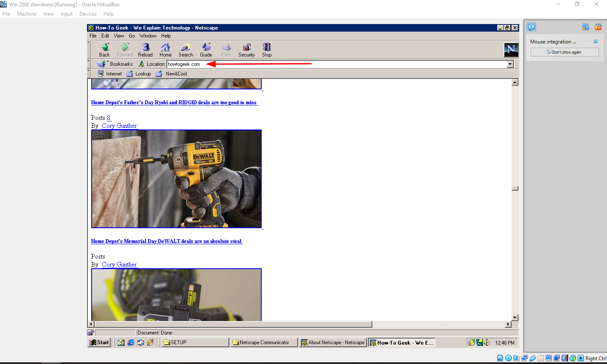Click in the Location URL field
The image size is (607, 364).
pos(337,64)
